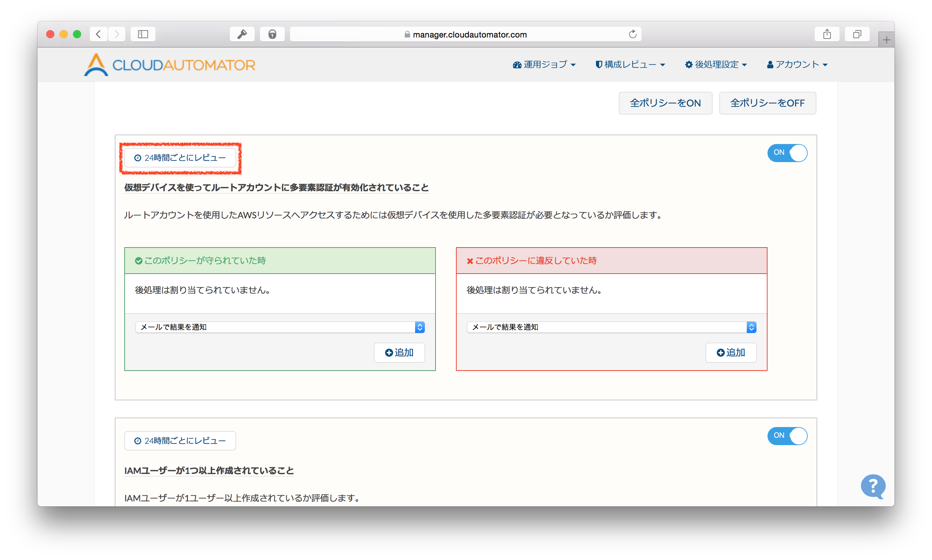Toggle ON switch of the root MFA policy
This screenshot has height=560, width=932.
787,152
